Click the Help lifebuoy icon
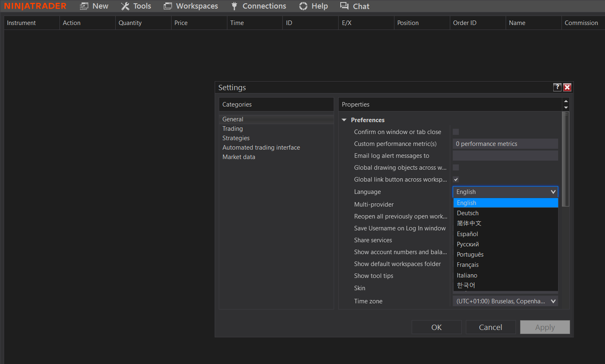The width and height of the screenshot is (605, 364). [303, 6]
